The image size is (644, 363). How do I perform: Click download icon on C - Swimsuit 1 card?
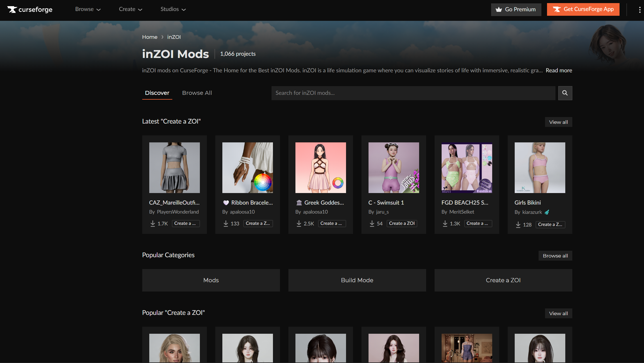tap(372, 223)
